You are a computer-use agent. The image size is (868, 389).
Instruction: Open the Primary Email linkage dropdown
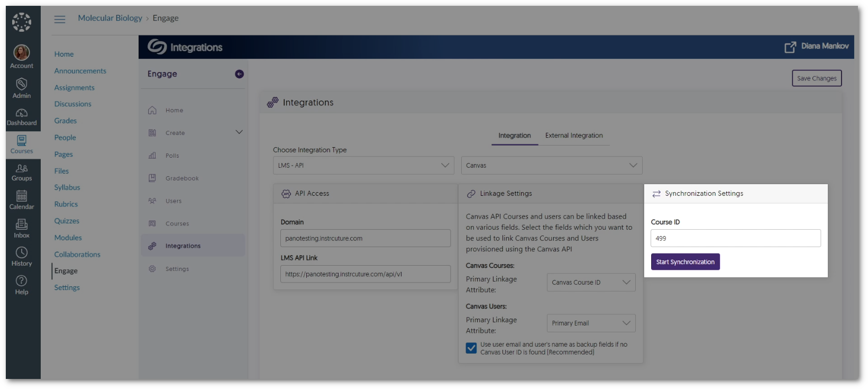tap(591, 323)
